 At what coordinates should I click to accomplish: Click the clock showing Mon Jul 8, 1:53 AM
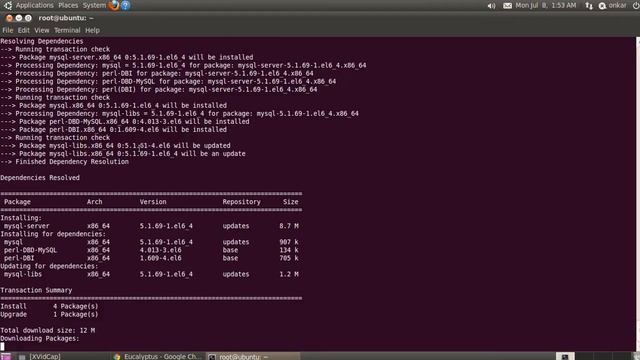[x=546, y=5]
